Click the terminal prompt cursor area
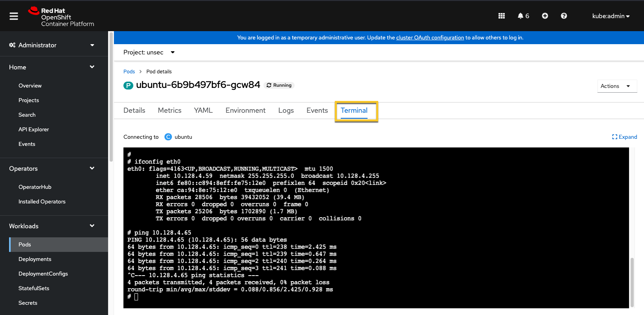Viewport: 644px width, 315px height. click(136, 297)
